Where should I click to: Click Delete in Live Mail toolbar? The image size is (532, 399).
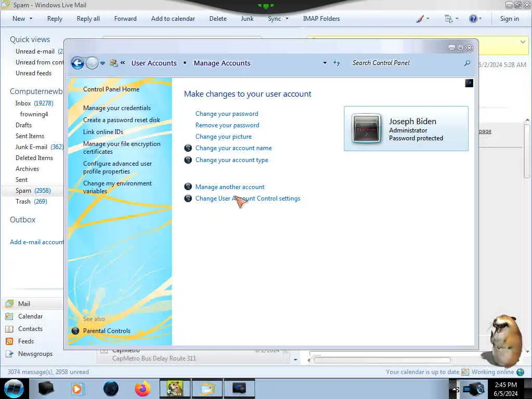pos(218,19)
